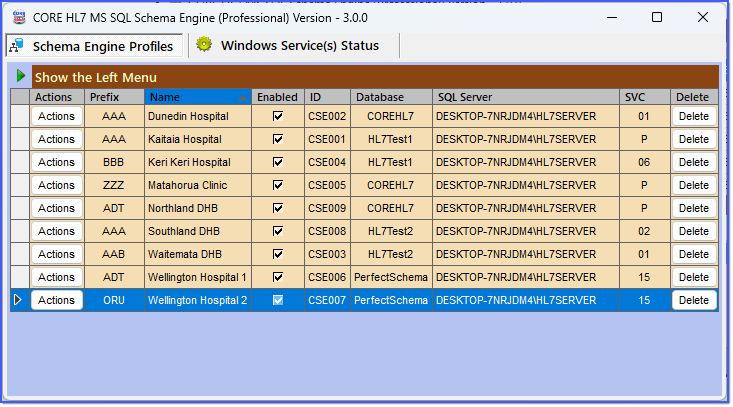This screenshot has width=733, height=407.
Task: Open Actions for Waitemata DHB
Action: click(x=57, y=254)
